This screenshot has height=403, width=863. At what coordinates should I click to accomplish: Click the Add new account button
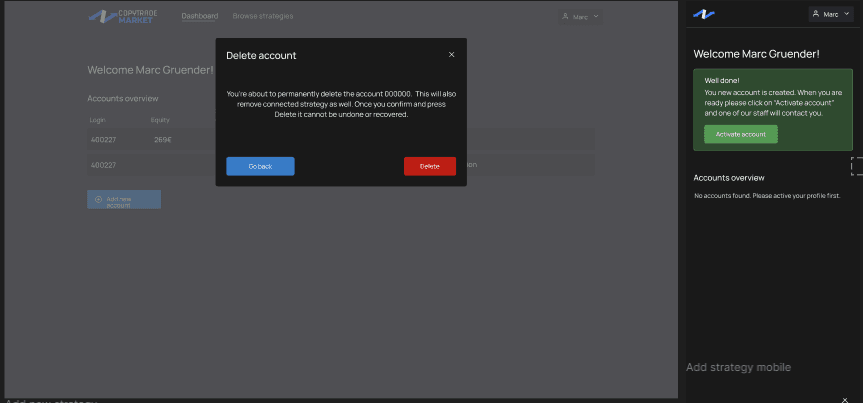pos(124,199)
